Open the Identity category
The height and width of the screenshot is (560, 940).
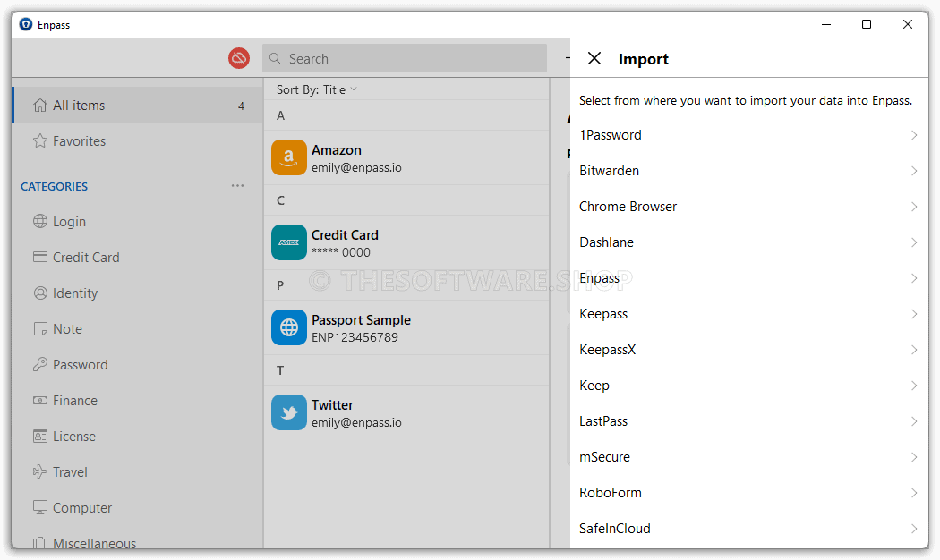[137, 293]
